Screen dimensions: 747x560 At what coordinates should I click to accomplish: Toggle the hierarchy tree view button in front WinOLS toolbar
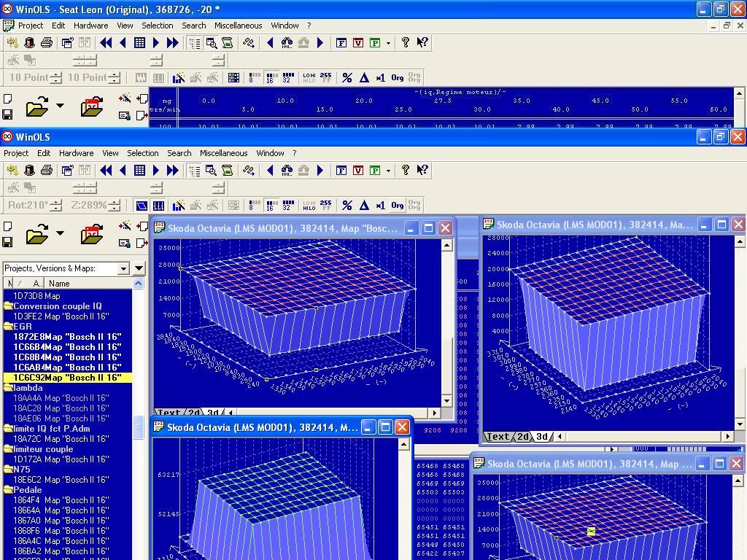194,170
